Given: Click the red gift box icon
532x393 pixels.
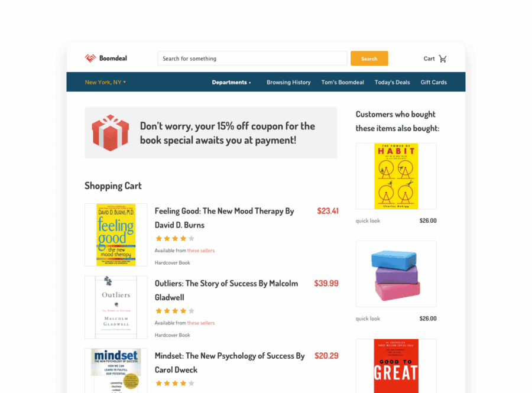Looking at the screenshot, I should tap(111, 133).
